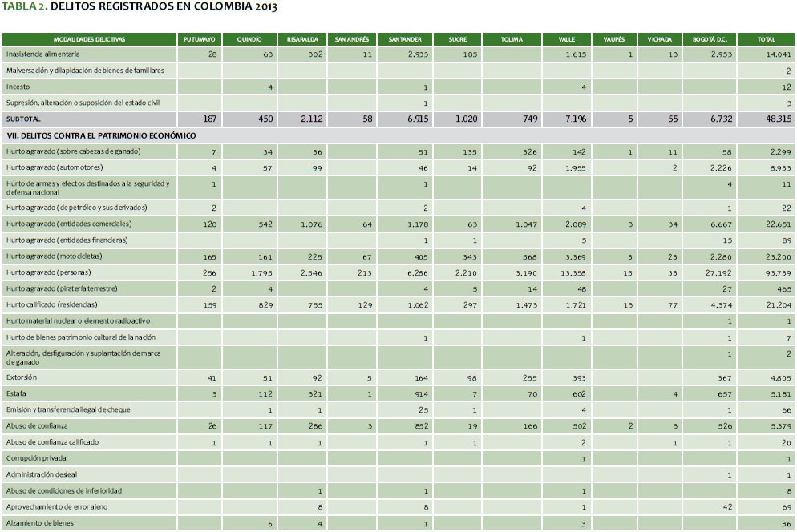
Task: Click the MODALIDADES DELICTIVAS column header
Action: tap(89, 39)
